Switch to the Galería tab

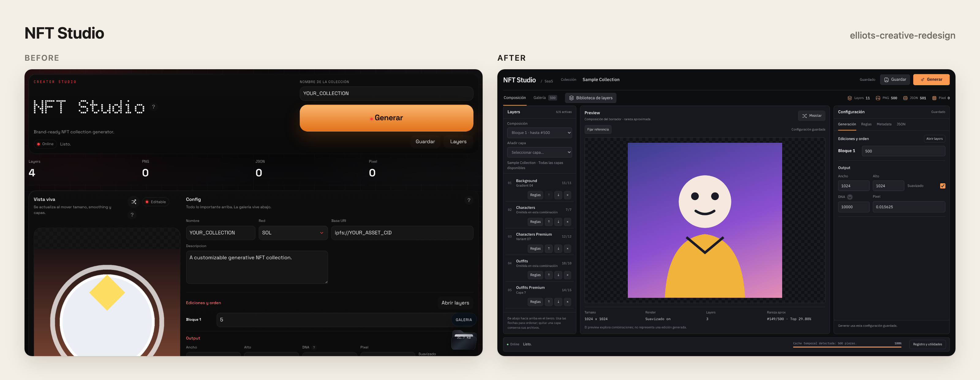pyautogui.click(x=545, y=98)
